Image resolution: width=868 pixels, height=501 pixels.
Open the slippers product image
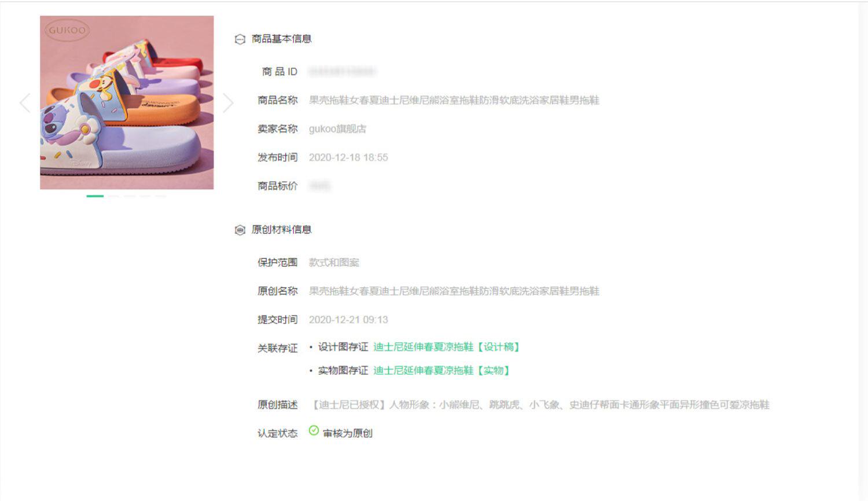(x=127, y=102)
